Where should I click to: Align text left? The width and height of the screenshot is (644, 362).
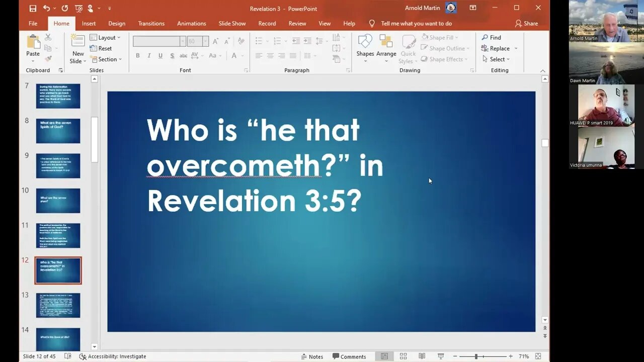[x=259, y=56]
